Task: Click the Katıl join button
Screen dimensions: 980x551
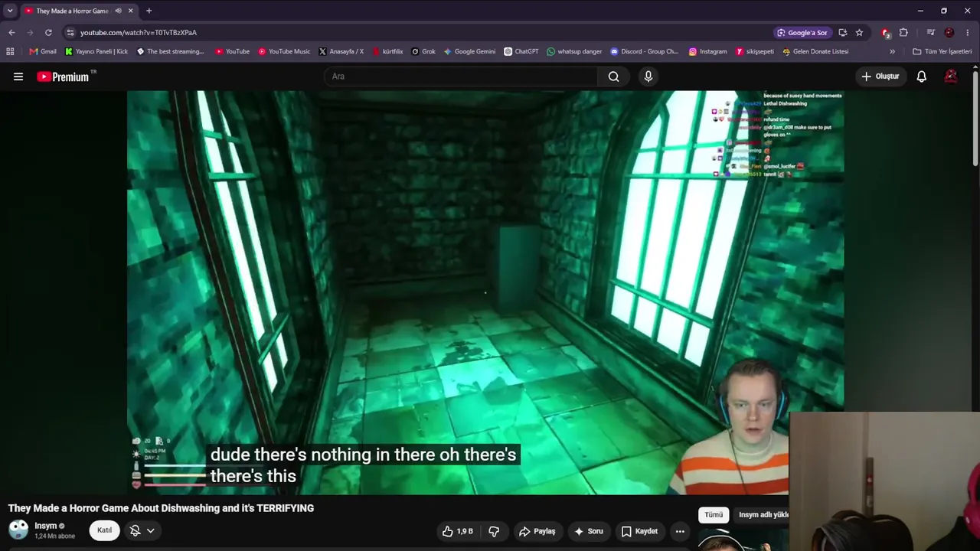Action: [104, 530]
